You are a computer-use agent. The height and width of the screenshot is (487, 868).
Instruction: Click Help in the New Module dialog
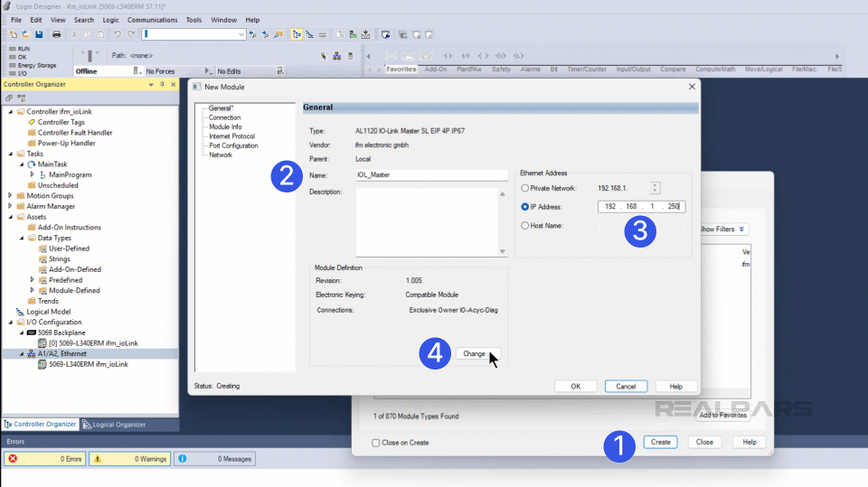point(676,387)
